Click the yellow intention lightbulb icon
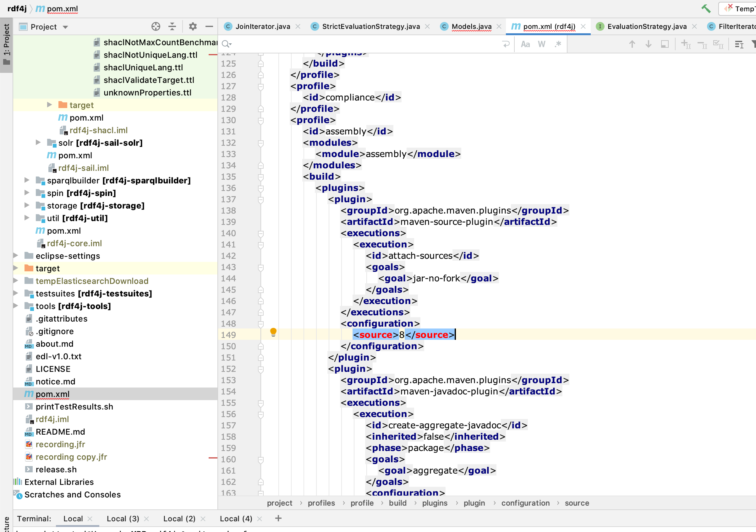Image resolution: width=756 pixels, height=532 pixels. (x=273, y=332)
